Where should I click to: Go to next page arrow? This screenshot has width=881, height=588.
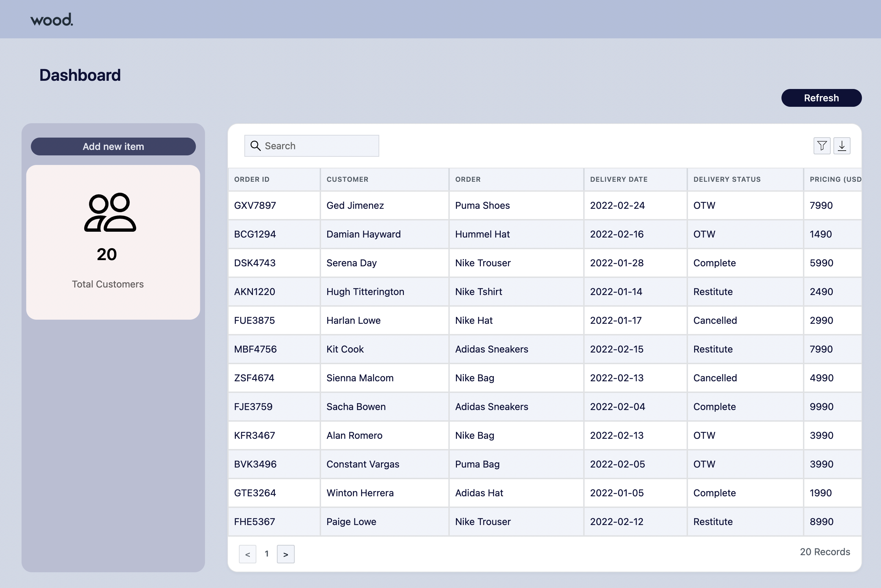pyautogui.click(x=285, y=554)
